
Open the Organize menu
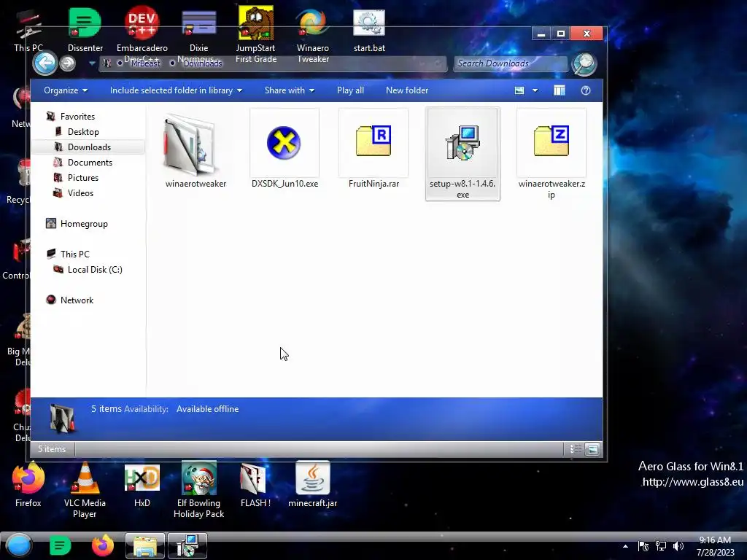tap(65, 90)
